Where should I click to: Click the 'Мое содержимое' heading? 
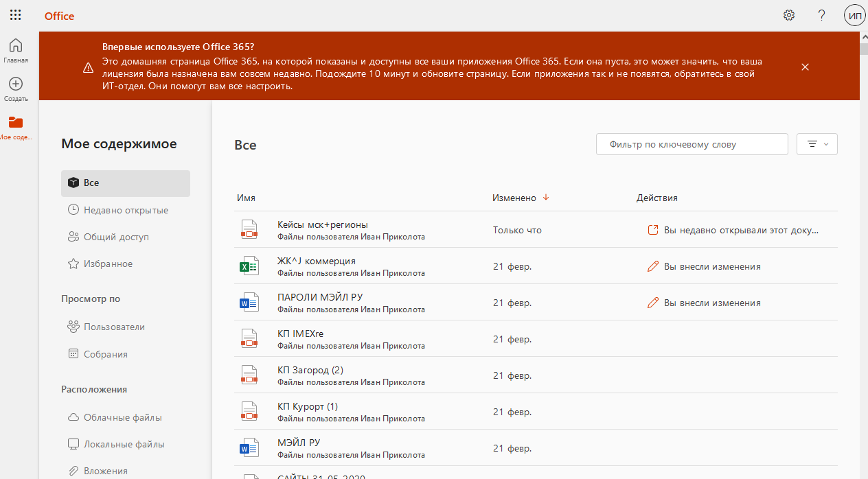[119, 143]
